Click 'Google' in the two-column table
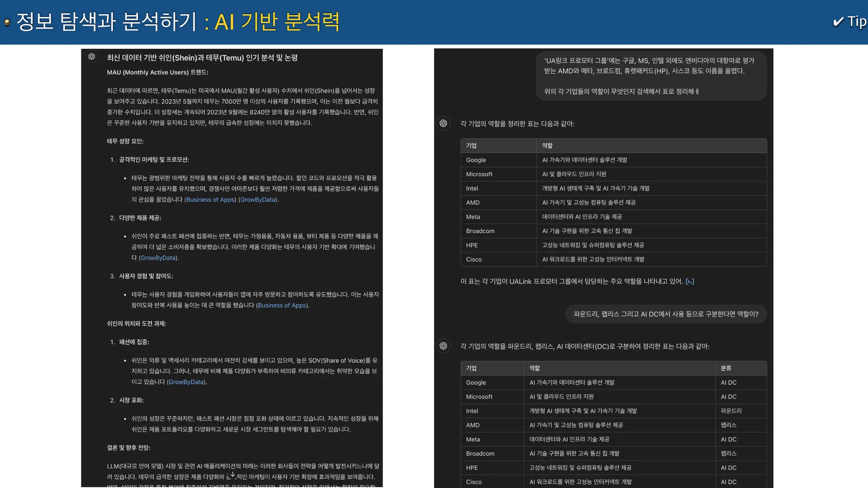 [x=476, y=160]
